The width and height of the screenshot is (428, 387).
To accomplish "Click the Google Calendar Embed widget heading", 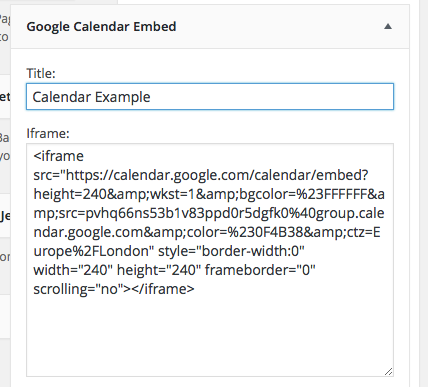I will pos(101,27).
